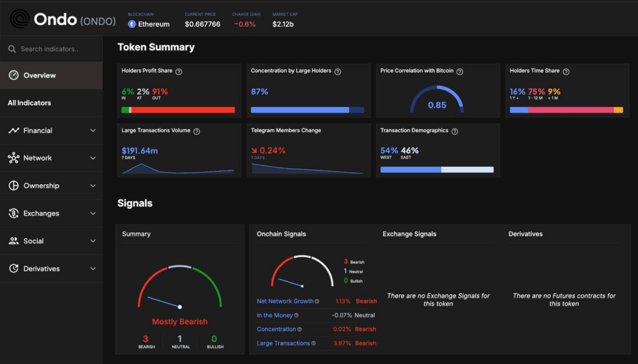Open the Net Network Growth link

285,301
